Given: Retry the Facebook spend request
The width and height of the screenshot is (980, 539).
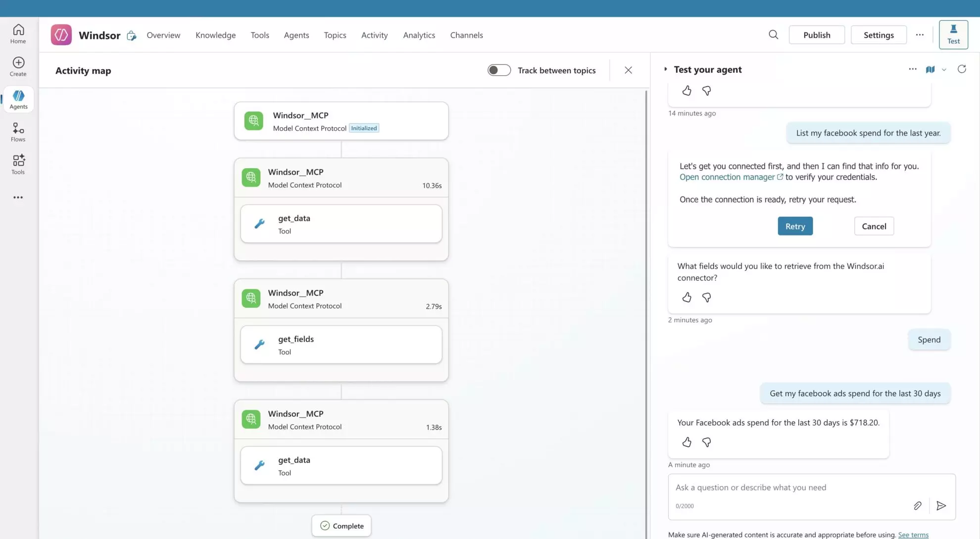Looking at the screenshot, I should [x=794, y=226].
